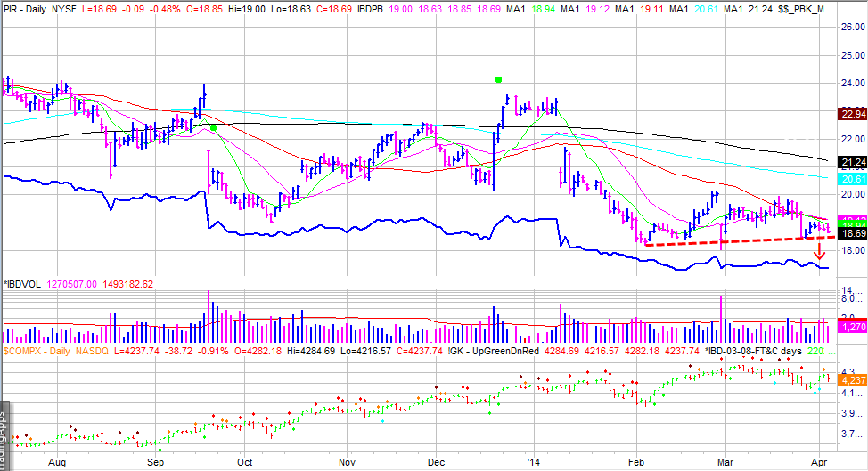Click the "26.00" price axis label
This screenshot has height=471, width=868.
[853, 27]
